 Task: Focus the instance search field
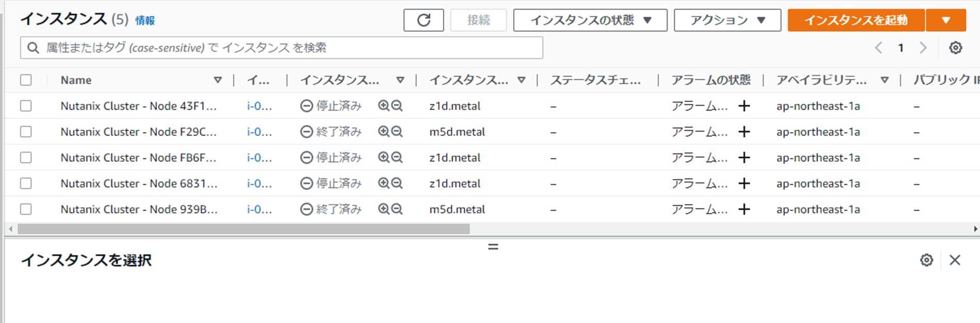pyautogui.click(x=281, y=48)
